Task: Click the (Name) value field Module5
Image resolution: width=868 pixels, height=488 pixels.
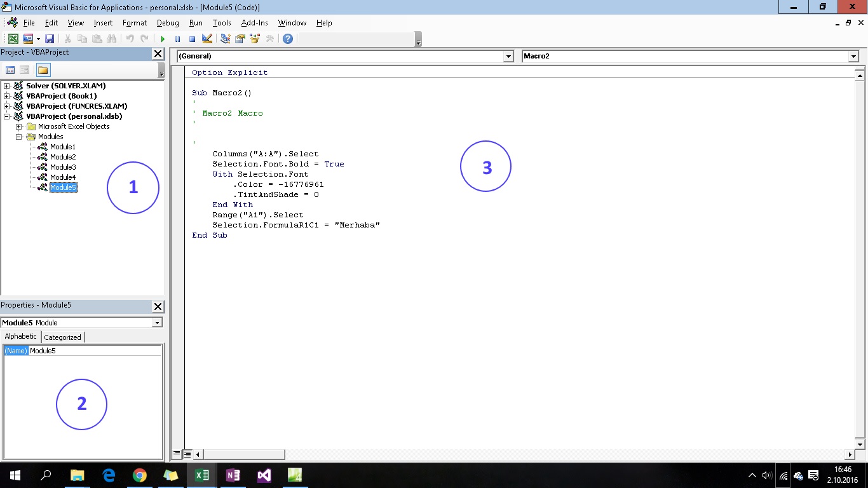Action: (95, 351)
